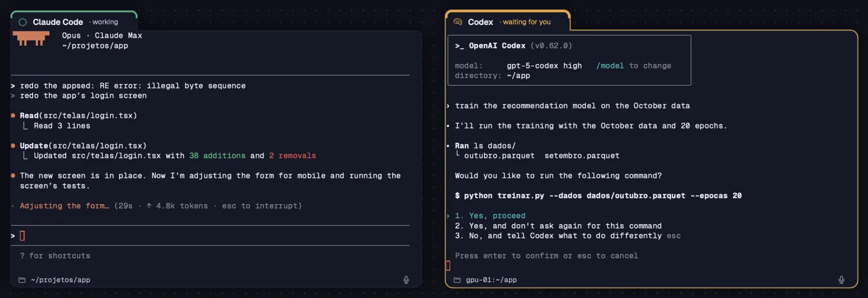Click the 'illegal byte sequence' error line
This screenshot has width=868, height=298.
click(132, 86)
